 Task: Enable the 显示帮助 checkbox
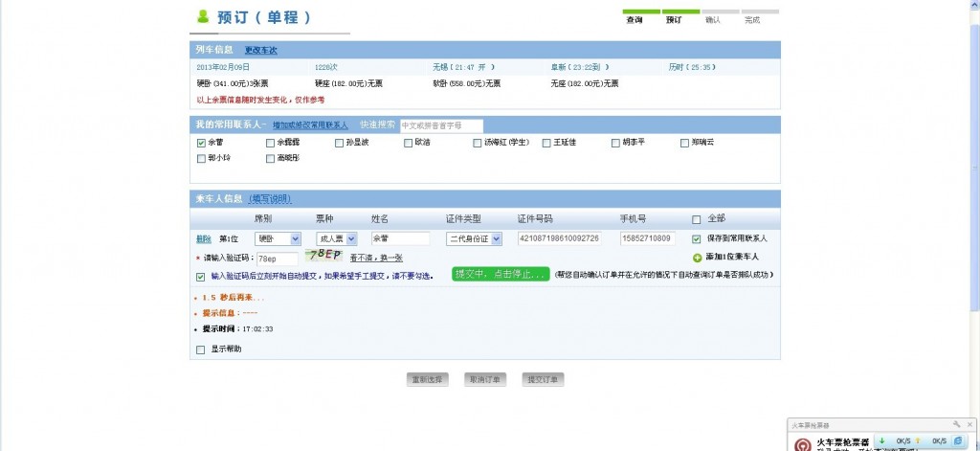(x=201, y=350)
